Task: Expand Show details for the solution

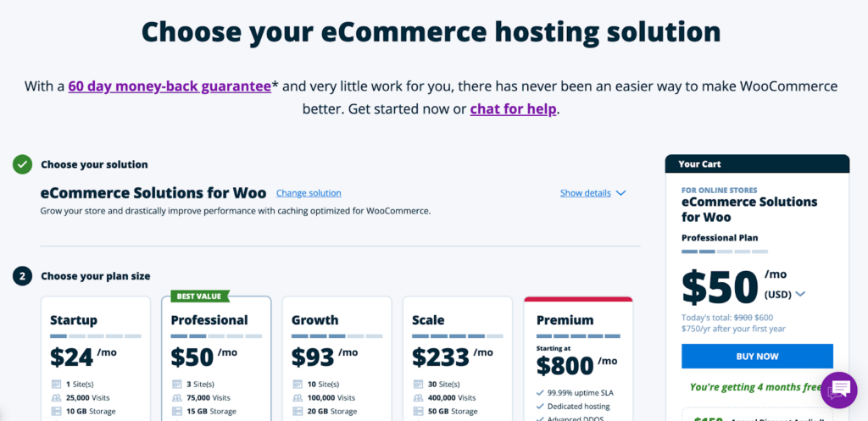Action: point(586,193)
